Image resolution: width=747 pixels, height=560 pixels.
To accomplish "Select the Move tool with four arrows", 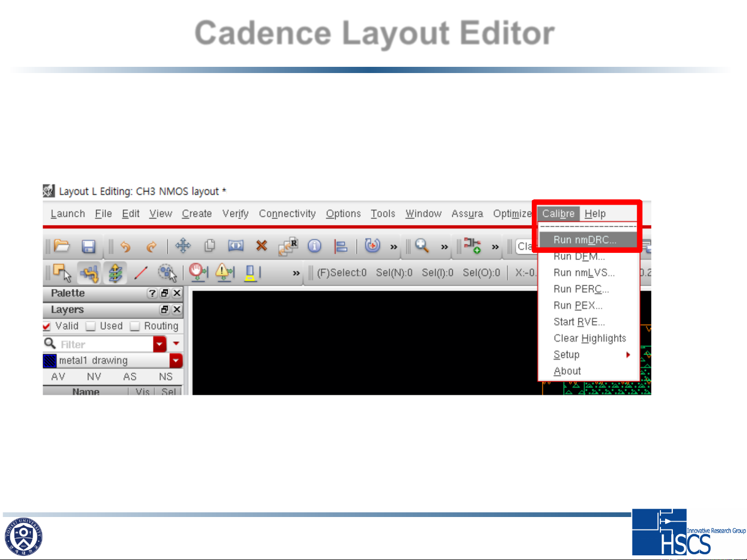I will (183, 246).
